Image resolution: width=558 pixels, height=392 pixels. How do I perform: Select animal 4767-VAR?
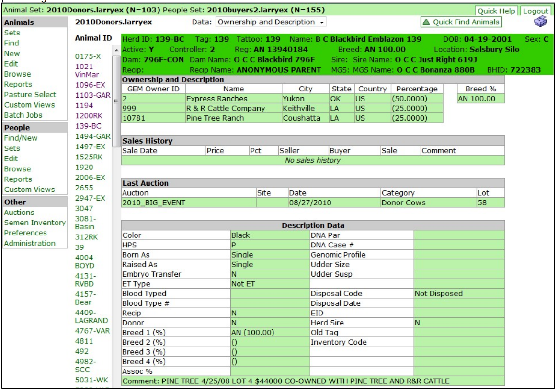92,331
